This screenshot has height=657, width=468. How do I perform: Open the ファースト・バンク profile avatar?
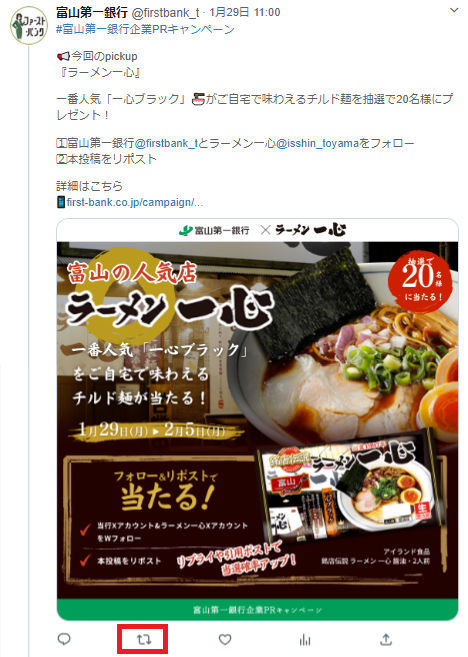coord(29,25)
